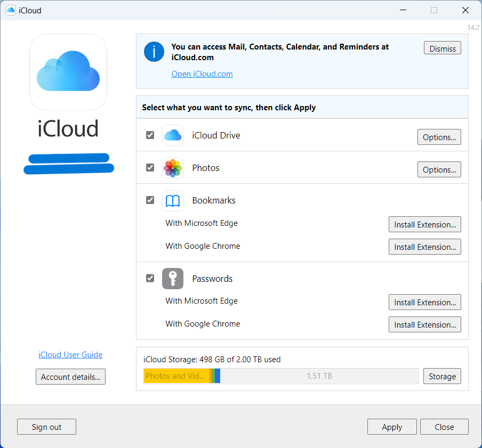Click the 'iCloud Drive' label
The width and height of the screenshot is (482, 448).
216,135
